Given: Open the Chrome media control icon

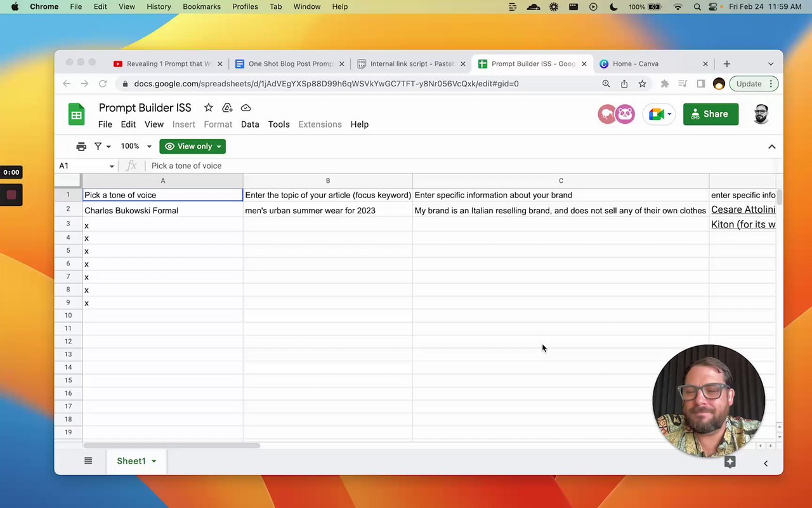Looking at the screenshot, I should [x=683, y=84].
